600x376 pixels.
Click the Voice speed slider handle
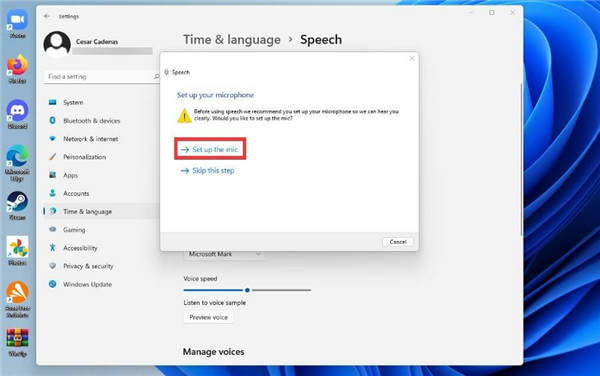(x=247, y=290)
